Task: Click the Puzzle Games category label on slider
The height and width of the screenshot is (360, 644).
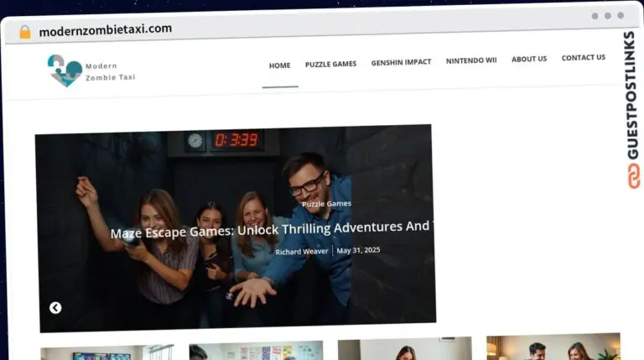Action: click(x=326, y=204)
